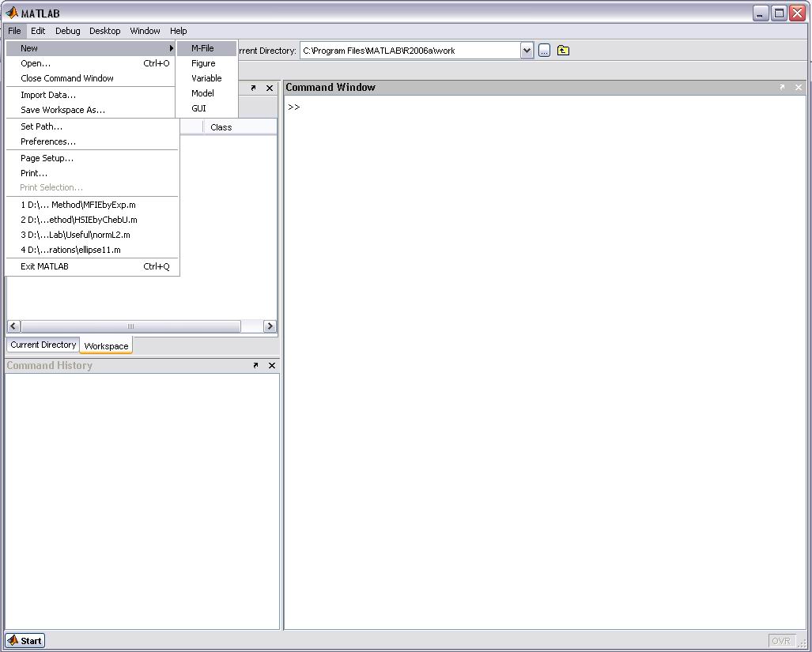This screenshot has width=812, height=652.
Task: Open the Window menu
Action: point(145,31)
